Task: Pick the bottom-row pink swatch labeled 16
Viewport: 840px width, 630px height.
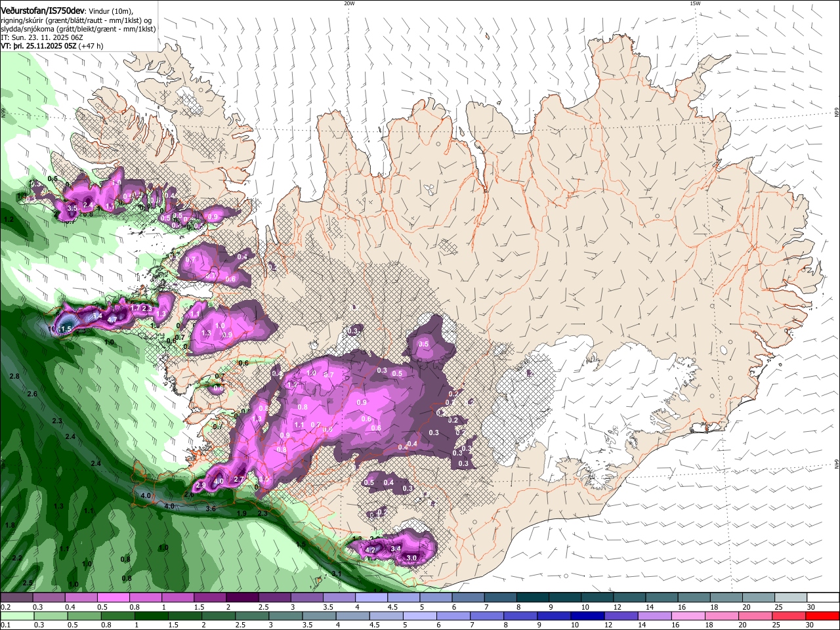Action: [687, 616]
